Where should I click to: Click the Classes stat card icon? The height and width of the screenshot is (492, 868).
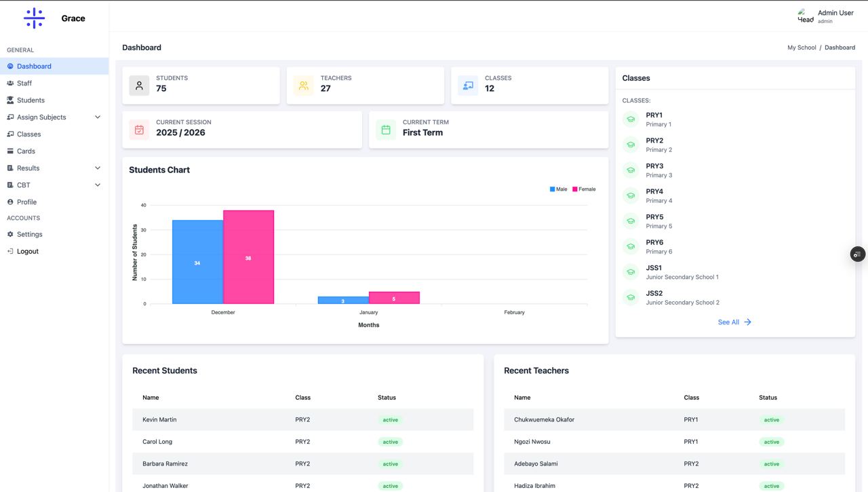tap(468, 86)
